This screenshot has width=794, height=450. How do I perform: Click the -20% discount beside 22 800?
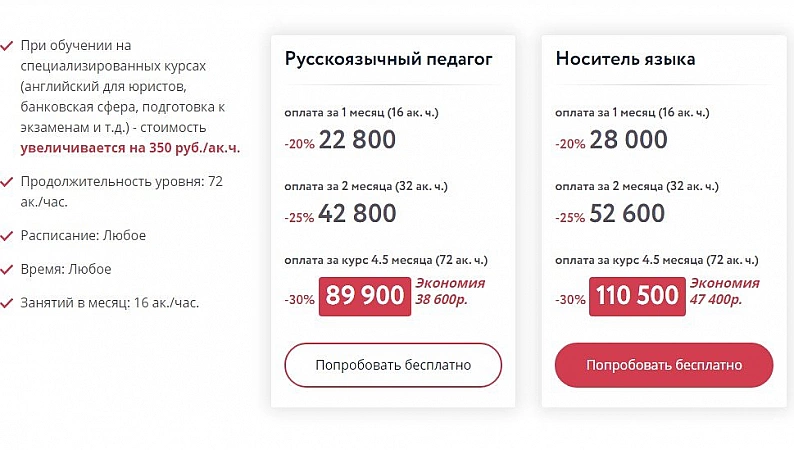[300, 144]
